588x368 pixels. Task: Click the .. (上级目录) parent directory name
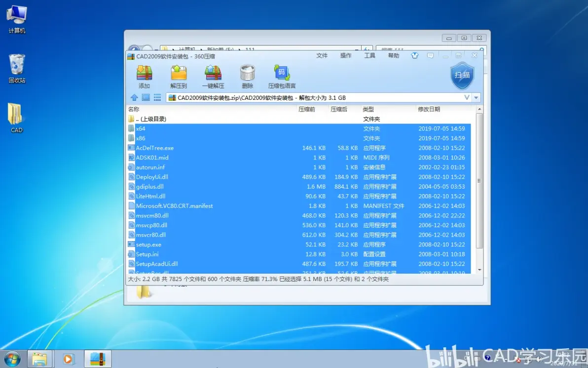tap(151, 119)
